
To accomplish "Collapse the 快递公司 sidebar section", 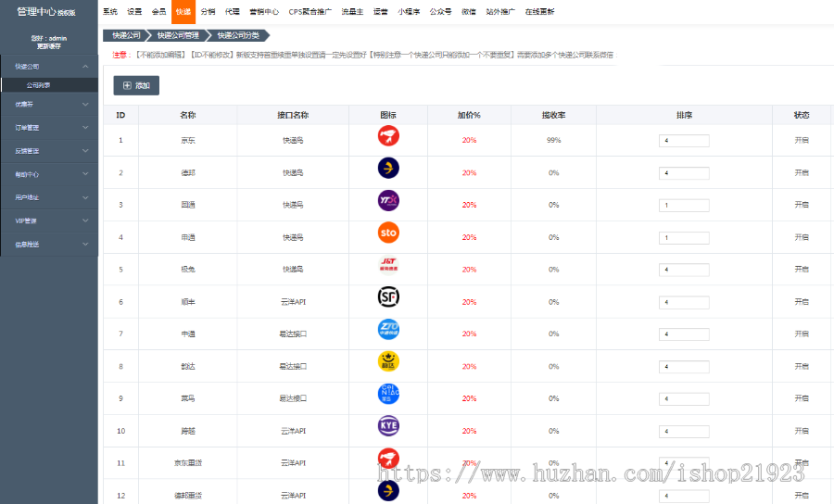I will (x=48, y=67).
